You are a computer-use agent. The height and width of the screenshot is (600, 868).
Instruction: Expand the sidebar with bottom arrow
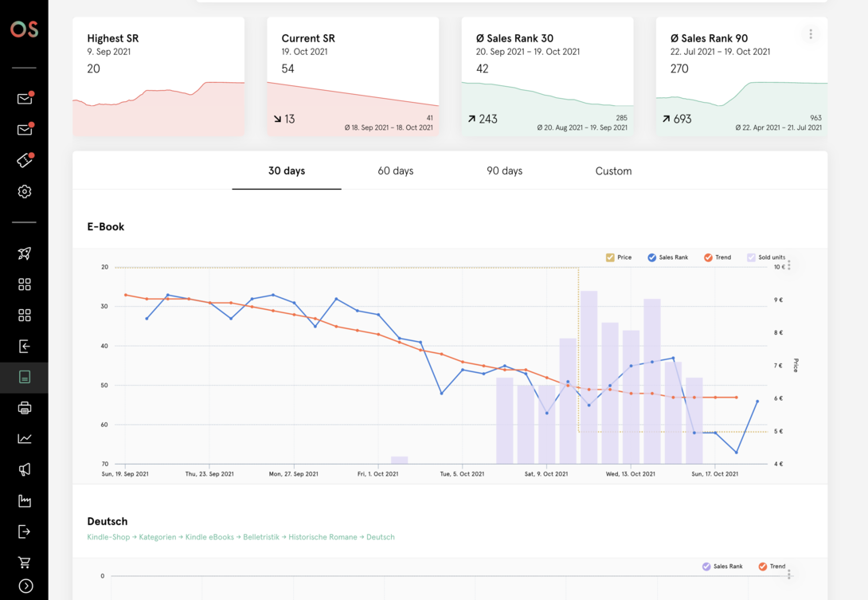click(25, 586)
